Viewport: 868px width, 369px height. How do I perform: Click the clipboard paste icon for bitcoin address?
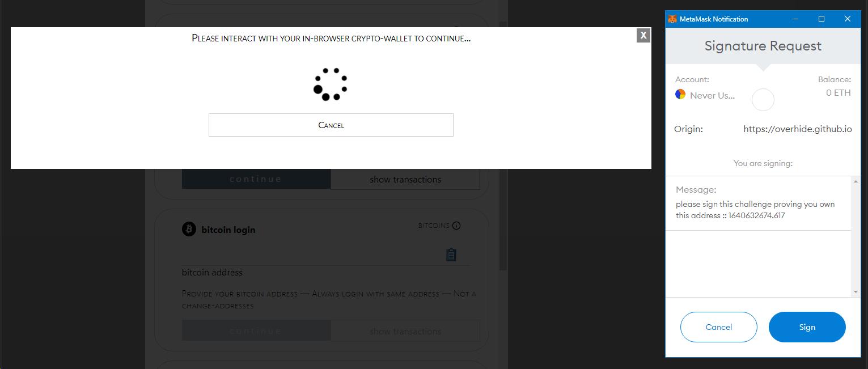451,255
